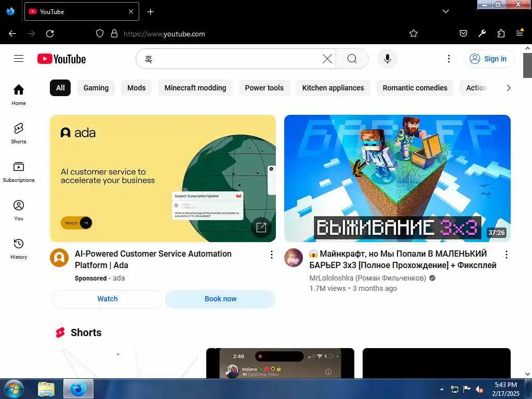Close the YouTube tab
The width and height of the screenshot is (532, 399).
[x=131, y=11]
